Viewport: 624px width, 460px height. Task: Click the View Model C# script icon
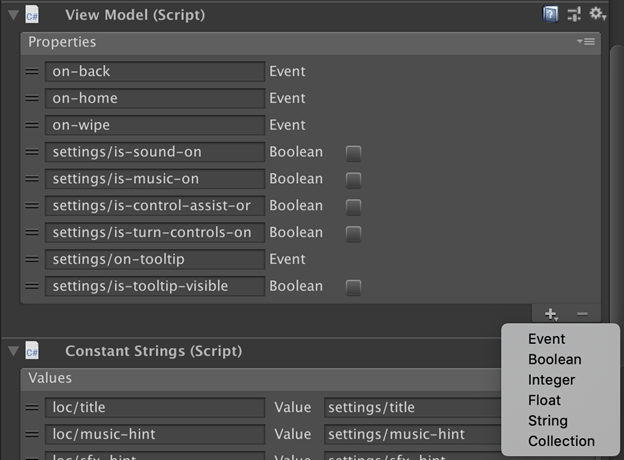(x=32, y=14)
